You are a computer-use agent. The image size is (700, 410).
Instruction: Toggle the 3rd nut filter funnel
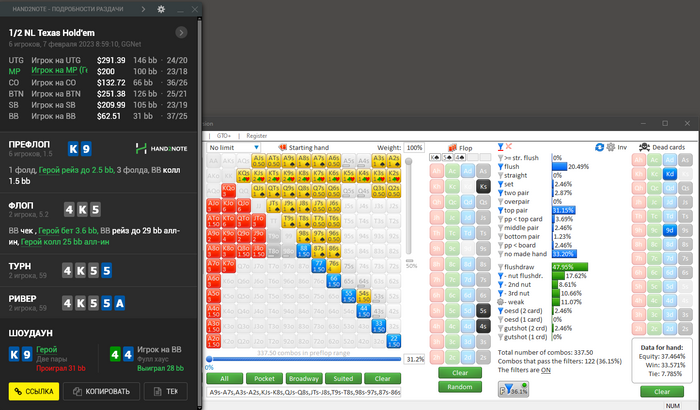[x=500, y=293]
